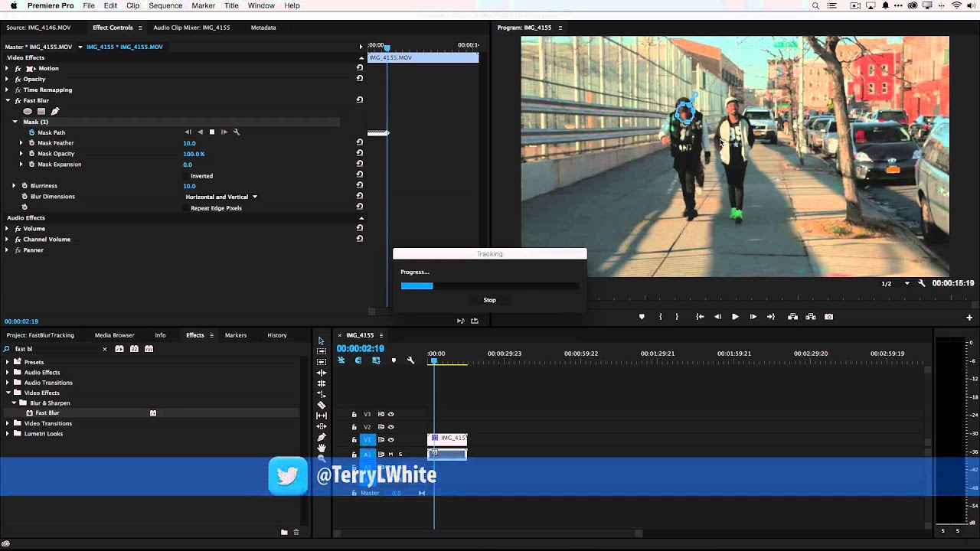980x551 pixels.
Task: Enable the Inverted mask checkbox
Action: click(187, 176)
